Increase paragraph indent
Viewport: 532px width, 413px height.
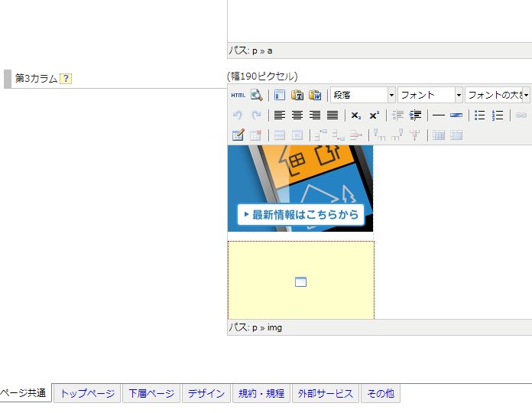(x=415, y=115)
